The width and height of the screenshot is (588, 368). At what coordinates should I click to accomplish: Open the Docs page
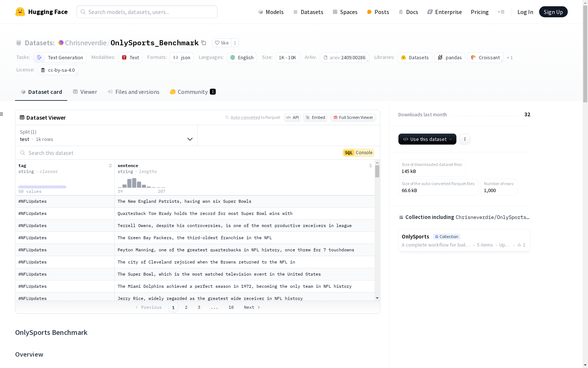pos(408,12)
